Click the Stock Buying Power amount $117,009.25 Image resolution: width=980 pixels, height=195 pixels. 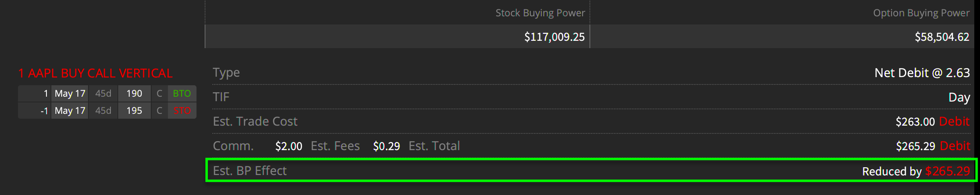tap(554, 37)
